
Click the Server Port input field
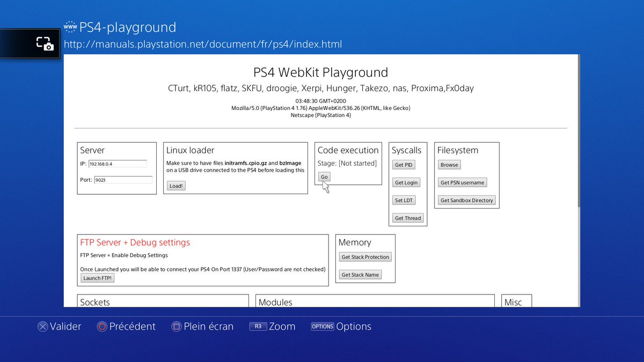(x=123, y=180)
